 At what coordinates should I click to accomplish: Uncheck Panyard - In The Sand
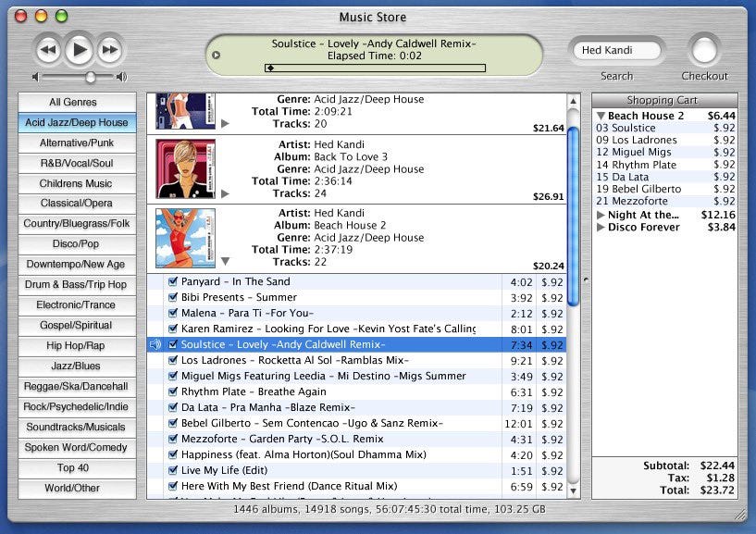[173, 281]
